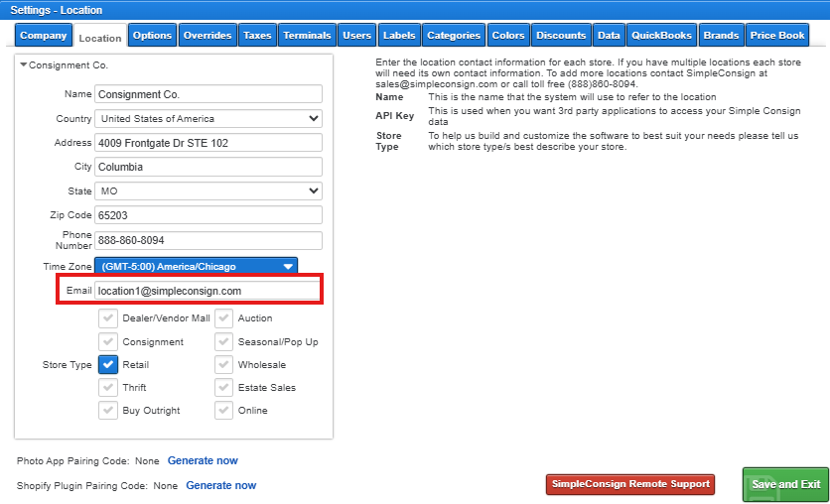Check the Buy Outright checkbox

point(108,411)
